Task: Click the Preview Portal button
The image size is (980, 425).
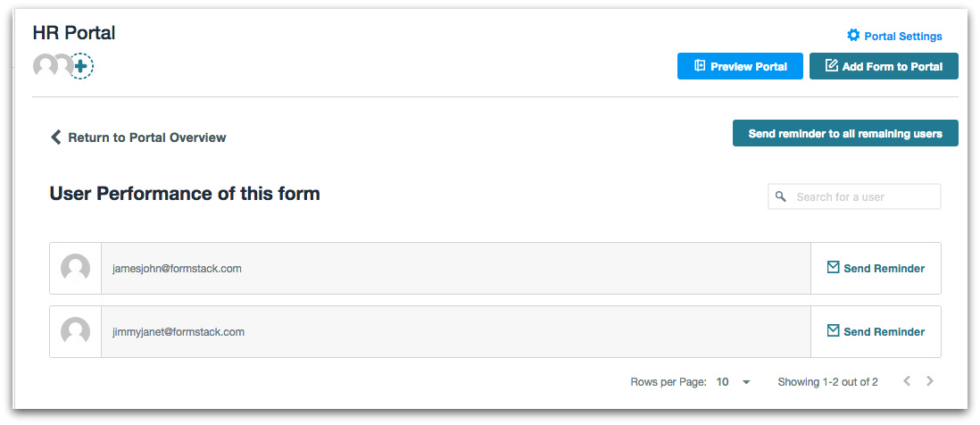Action: [x=741, y=66]
